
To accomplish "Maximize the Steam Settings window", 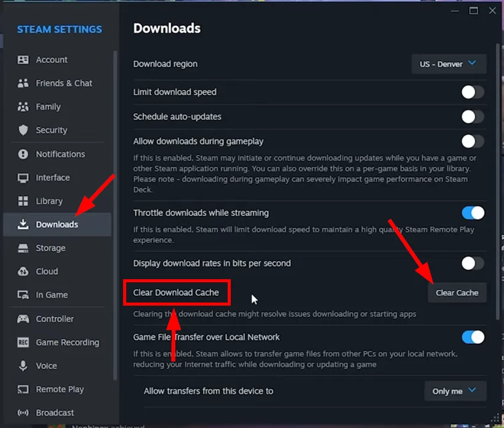I will (473, 10).
